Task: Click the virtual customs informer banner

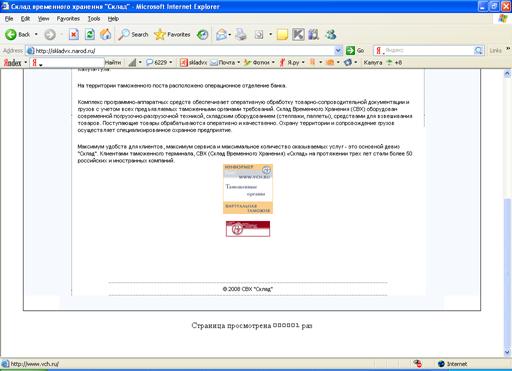Action: [x=248, y=189]
